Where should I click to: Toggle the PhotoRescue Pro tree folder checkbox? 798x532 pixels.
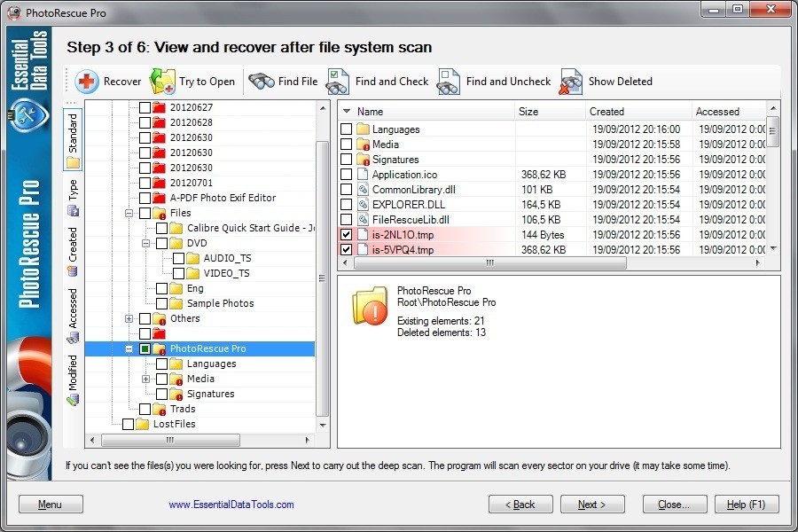coord(145,348)
